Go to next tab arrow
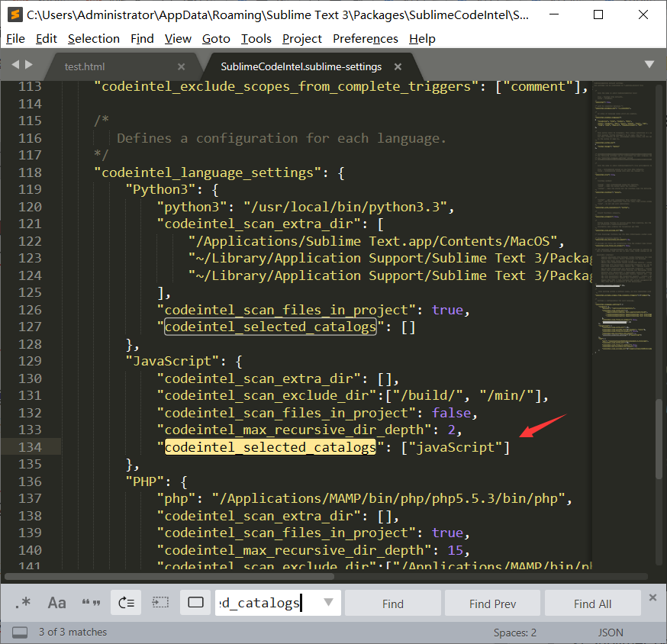Viewport: 667px width, 644px height. [29, 65]
